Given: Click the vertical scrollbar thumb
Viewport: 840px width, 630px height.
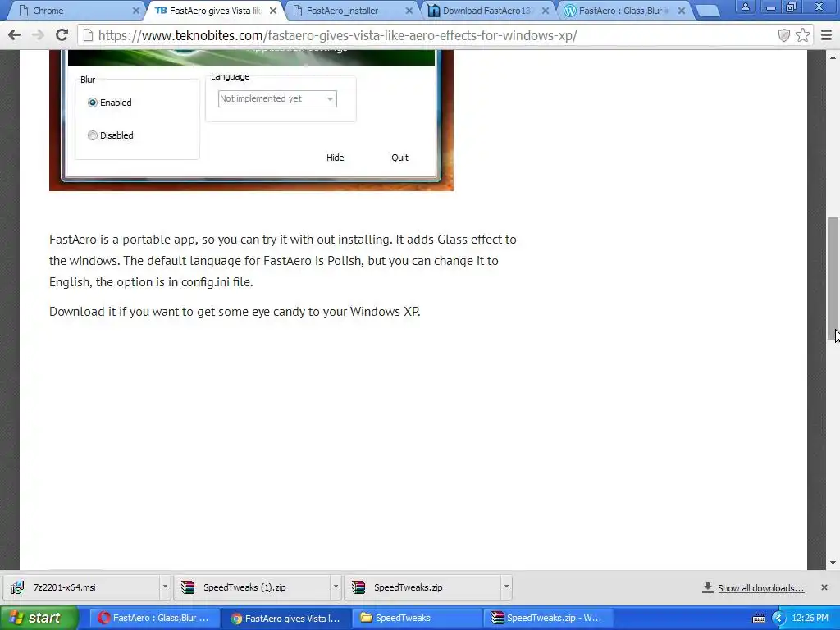Looking at the screenshot, I should [x=833, y=279].
